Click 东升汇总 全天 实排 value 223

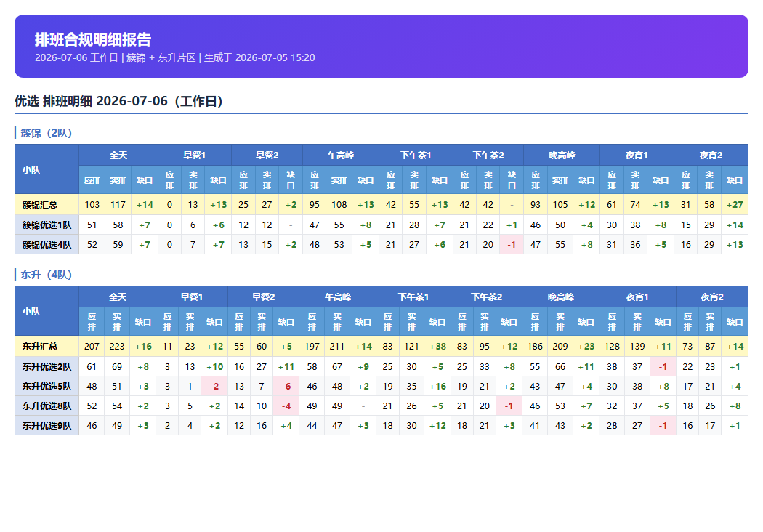click(117, 347)
